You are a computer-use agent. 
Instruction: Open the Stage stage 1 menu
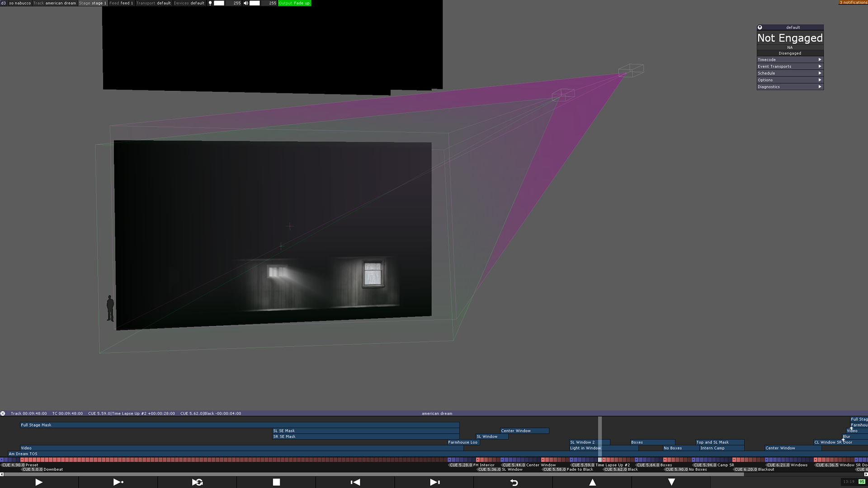93,3
